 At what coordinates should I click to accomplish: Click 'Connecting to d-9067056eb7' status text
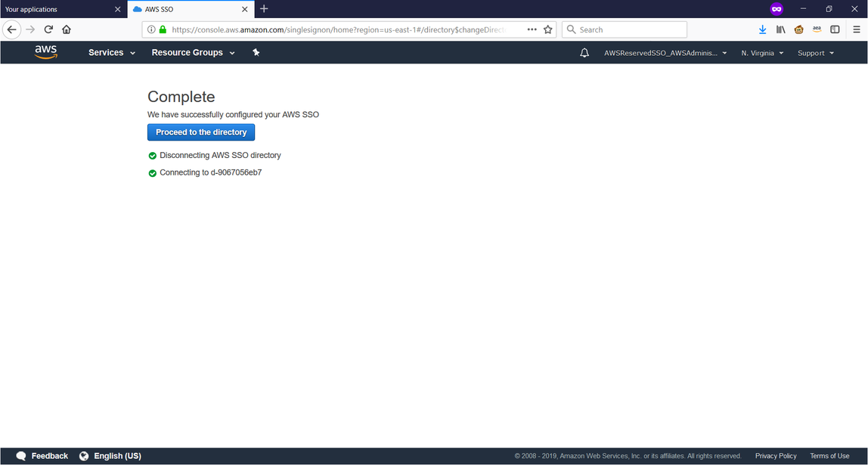pyautogui.click(x=211, y=172)
